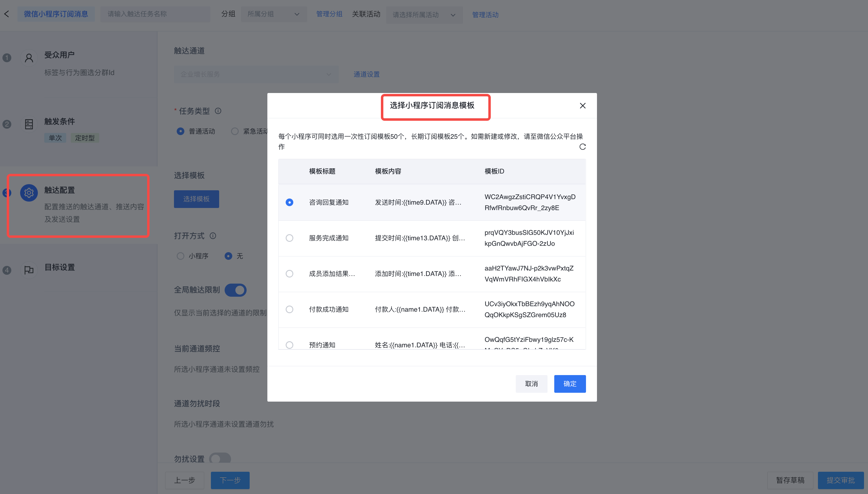
Task: Click the 触发条件 document icon
Action: [29, 124]
